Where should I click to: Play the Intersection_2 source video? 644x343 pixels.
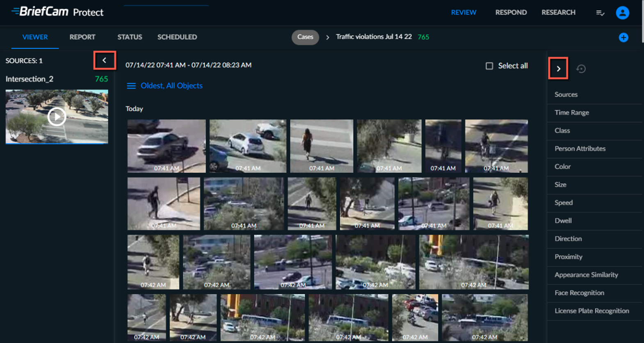click(57, 117)
